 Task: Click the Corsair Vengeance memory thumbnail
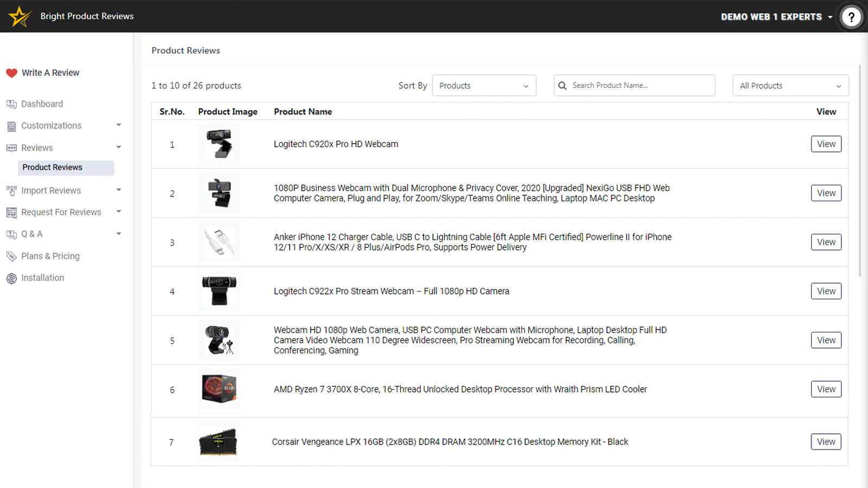pyautogui.click(x=218, y=442)
